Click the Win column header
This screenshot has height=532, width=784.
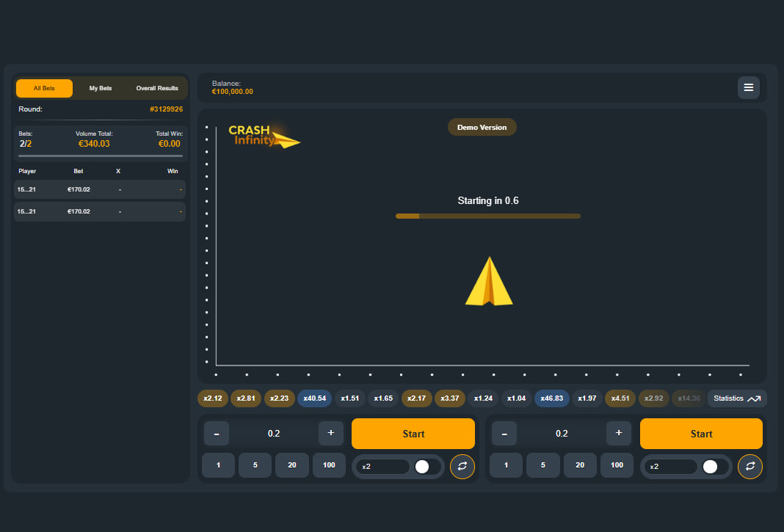(x=173, y=171)
